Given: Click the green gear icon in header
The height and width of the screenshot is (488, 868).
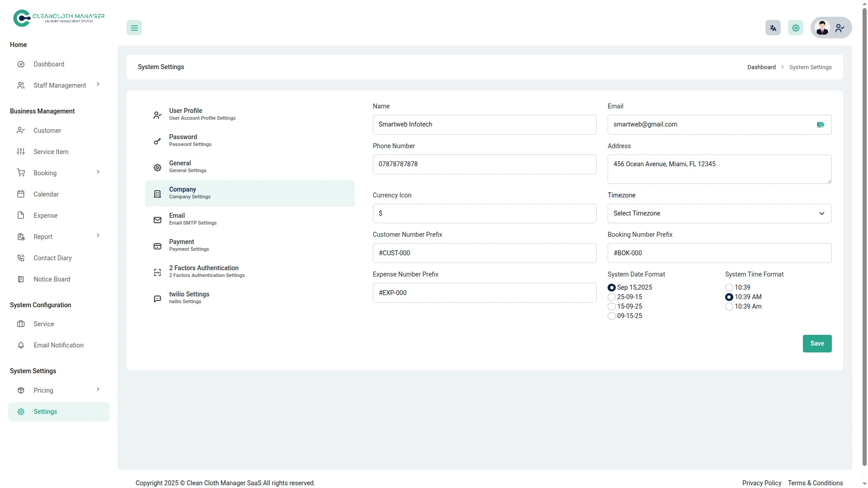Looking at the screenshot, I should tap(796, 28).
